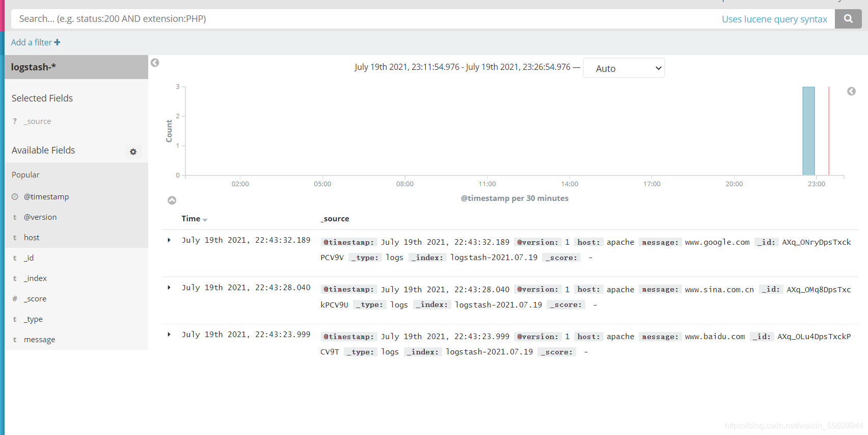This screenshot has height=435, width=868.
Task: Click the search magnifier button
Action: click(848, 19)
